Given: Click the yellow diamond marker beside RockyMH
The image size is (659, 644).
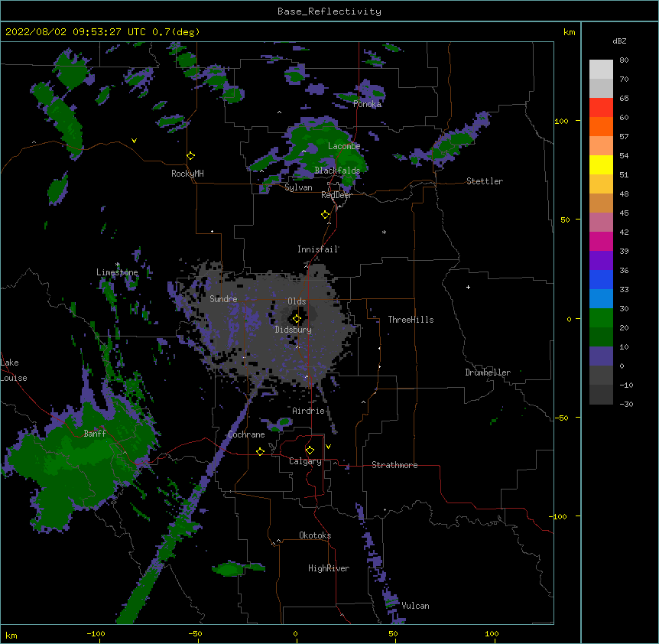Looking at the screenshot, I should coord(190,156).
